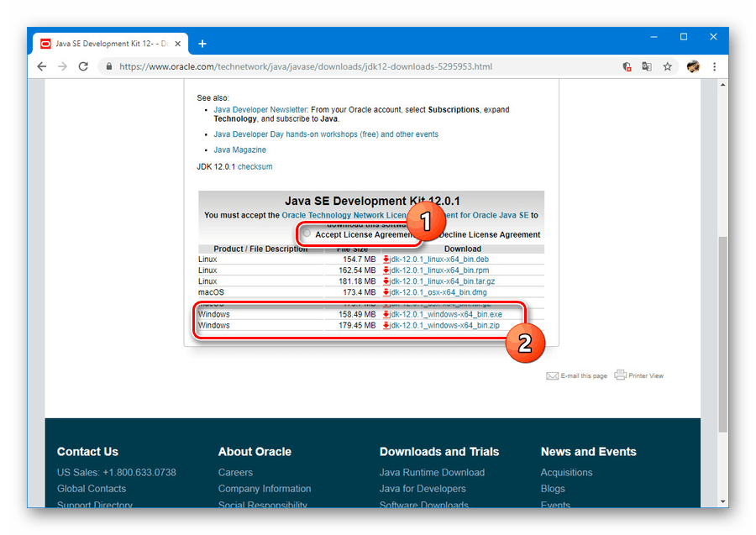Go back using the browser back arrow
The width and height of the screenshot is (756, 535).
pos(42,66)
